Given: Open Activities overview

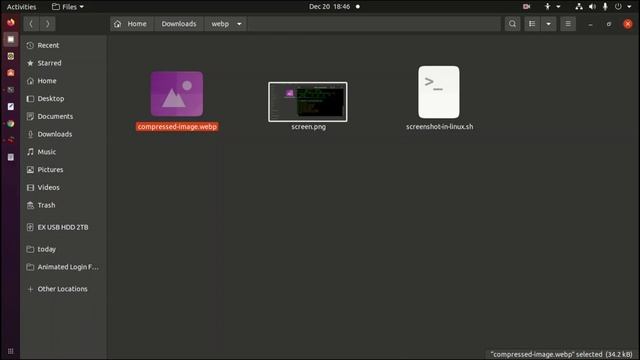Looking at the screenshot, I should click(x=21, y=7).
